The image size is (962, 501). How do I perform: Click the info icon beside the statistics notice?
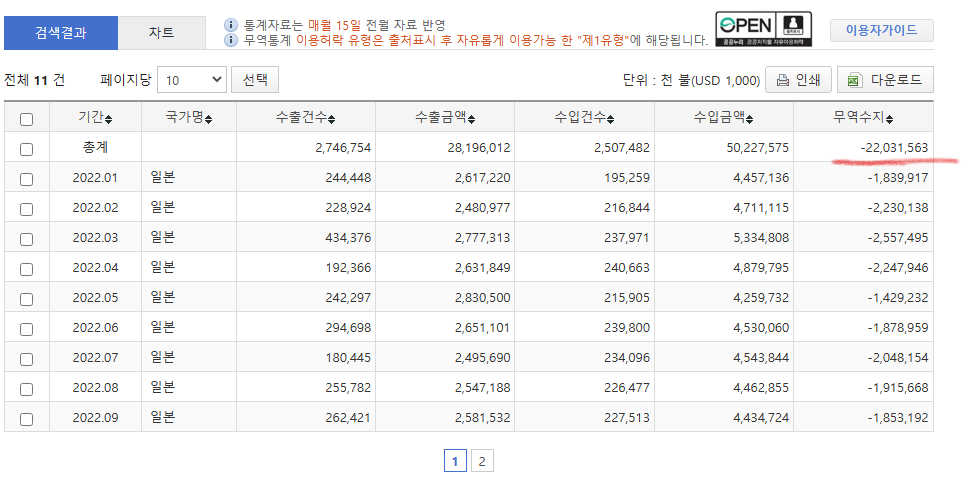[x=231, y=25]
